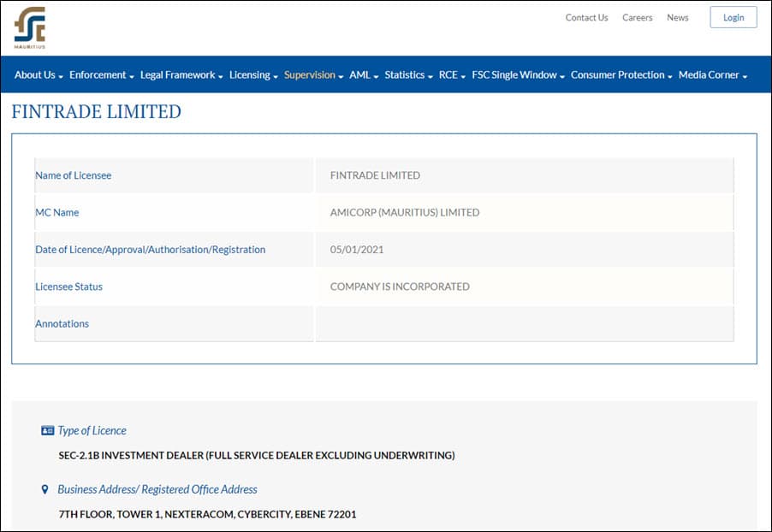Click the AMICORP (MAURITIUS) LIMITED value cell
This screenshot has width=772, height=532.
pyautogui.click(x=405, y=212)
